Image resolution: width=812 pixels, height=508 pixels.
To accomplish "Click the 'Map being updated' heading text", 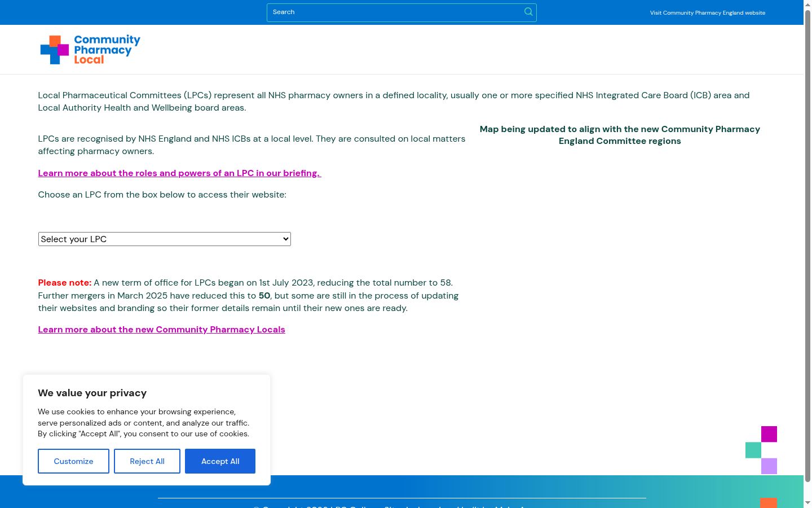I will click(620, 135).
